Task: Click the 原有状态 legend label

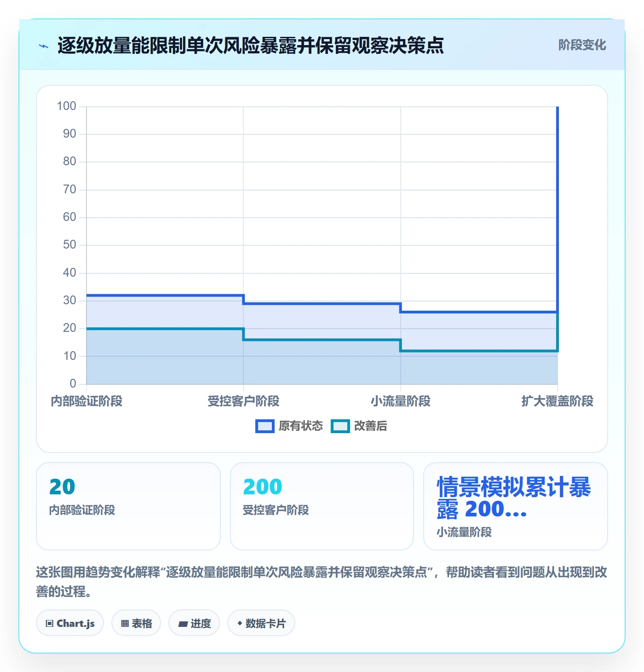Action: pyautogui.click(x=301, y=426)
